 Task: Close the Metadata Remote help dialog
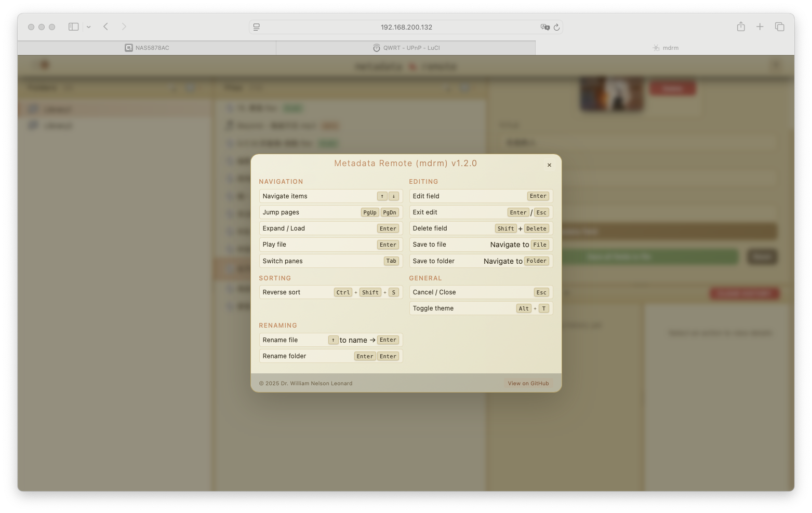549,165
